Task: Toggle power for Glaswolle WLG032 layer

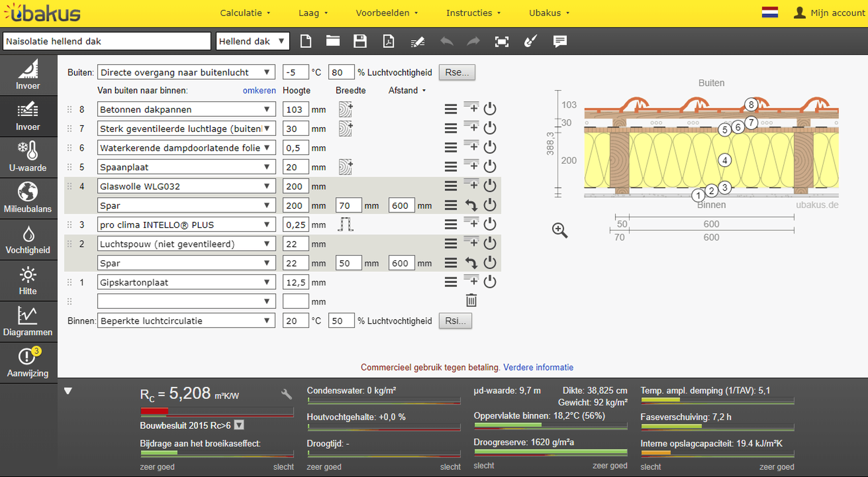Action: 490,186
